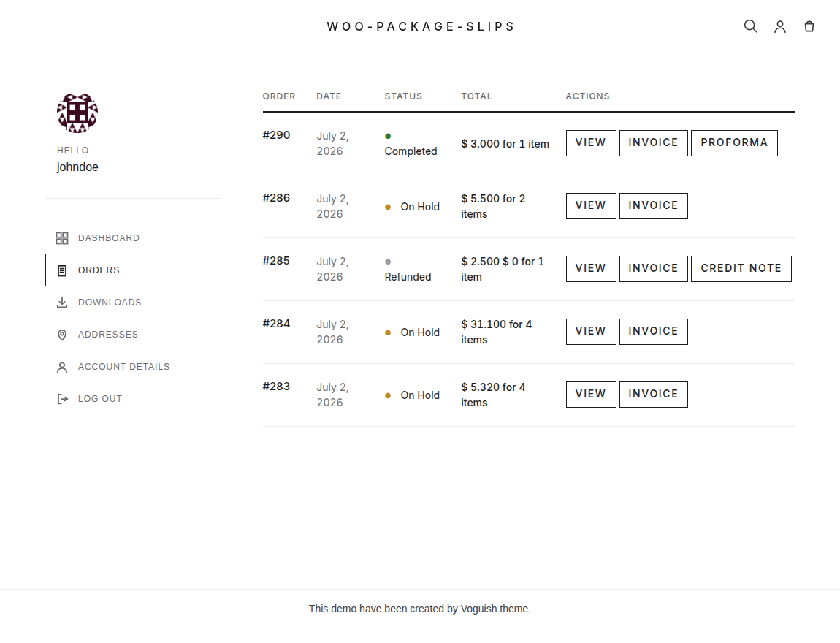Click the total $ 5.320 for 4 items
Viewport: 840px width, 643px height.
pos(493,395)
